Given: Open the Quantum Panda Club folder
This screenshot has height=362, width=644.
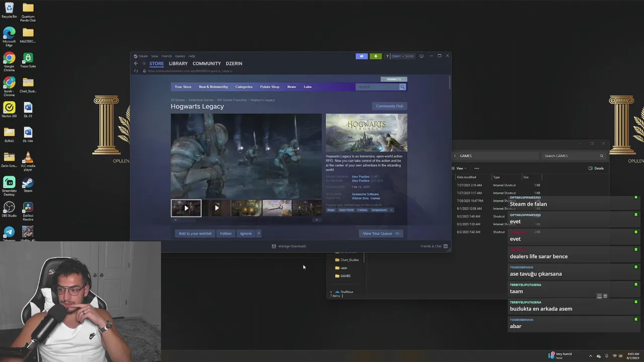Looking at the screenshot, I should point(28,13).
